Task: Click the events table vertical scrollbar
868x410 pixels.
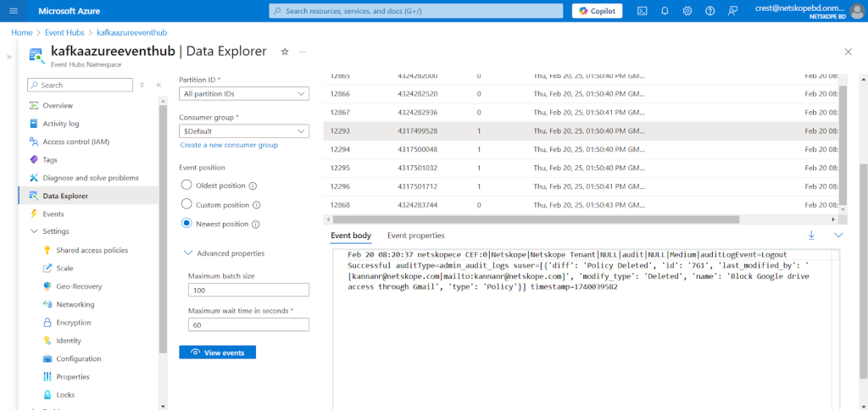Action: (843, 143)
